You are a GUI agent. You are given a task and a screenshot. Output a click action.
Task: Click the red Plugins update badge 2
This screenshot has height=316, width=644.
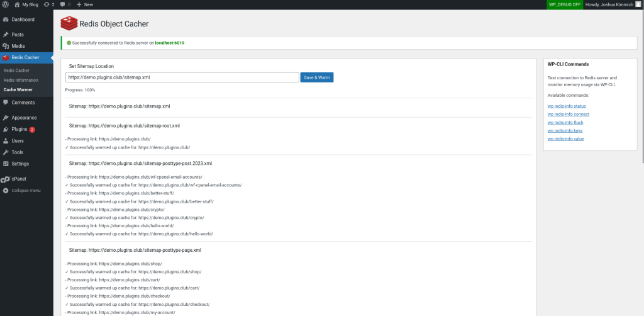tap(32, 130)
